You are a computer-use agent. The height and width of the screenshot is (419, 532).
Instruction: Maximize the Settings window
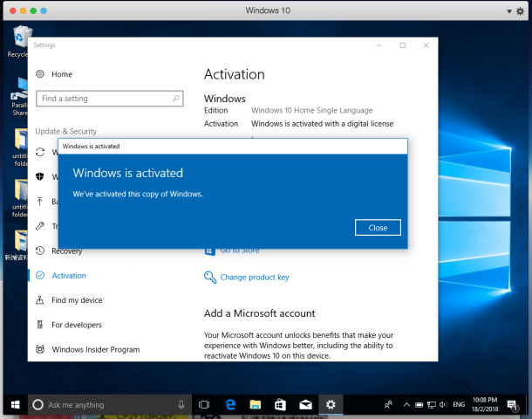(x=403, y=45)
